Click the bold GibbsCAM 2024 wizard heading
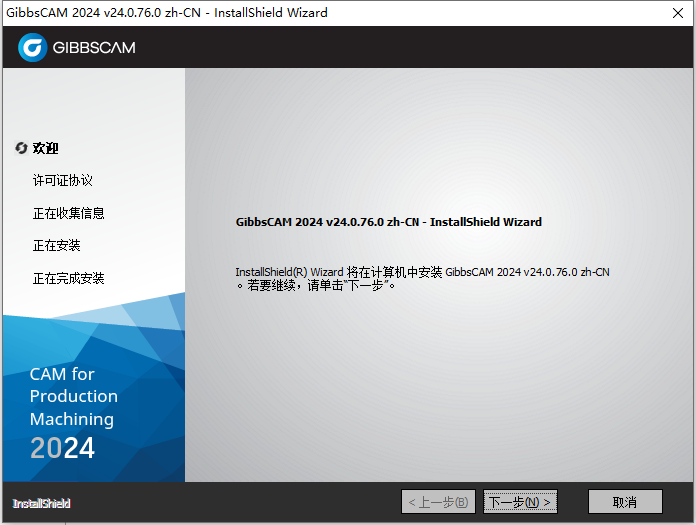The image size is (696, 525). tap(388, 222)
